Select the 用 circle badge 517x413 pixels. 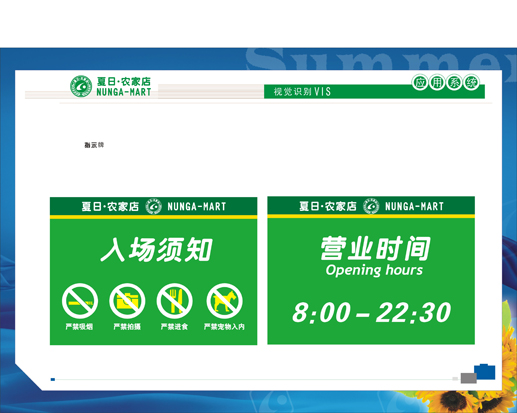437,82
